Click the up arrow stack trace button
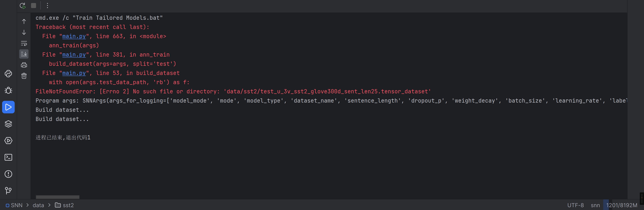The width and height of the screenshot is (644, 210). (24, 21)
